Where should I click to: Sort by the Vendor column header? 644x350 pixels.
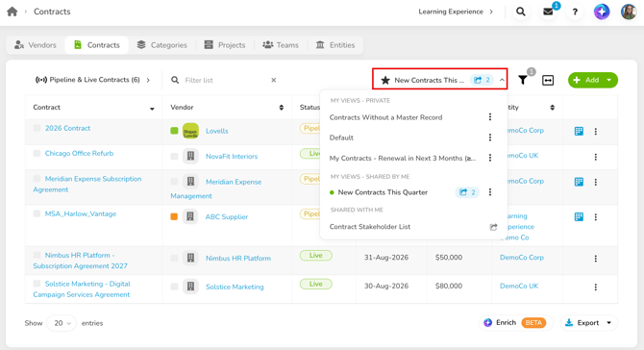pos(227,108)
